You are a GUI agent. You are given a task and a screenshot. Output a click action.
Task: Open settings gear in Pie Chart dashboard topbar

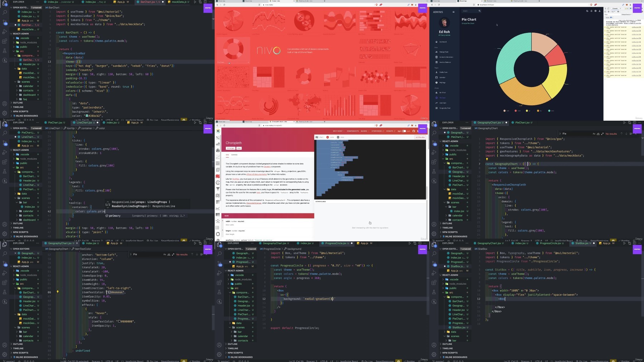595,11
